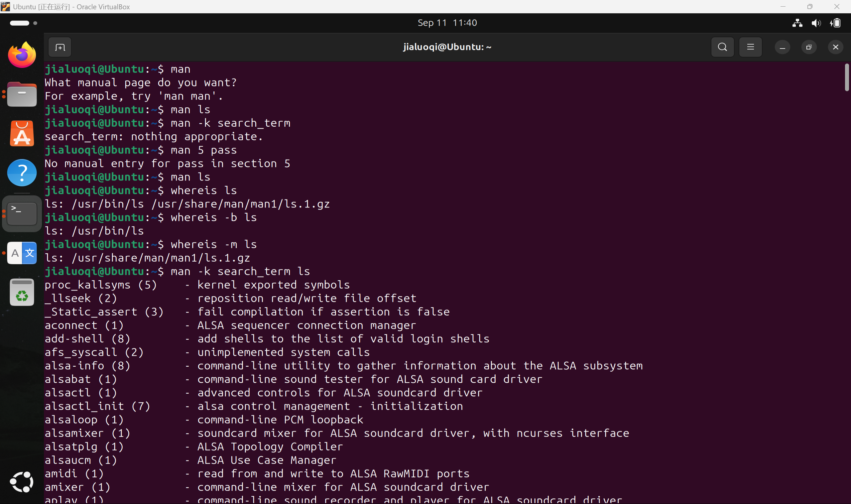The image size is (851, 504).
Task: Click the terminal search icon
Action: 722,47
